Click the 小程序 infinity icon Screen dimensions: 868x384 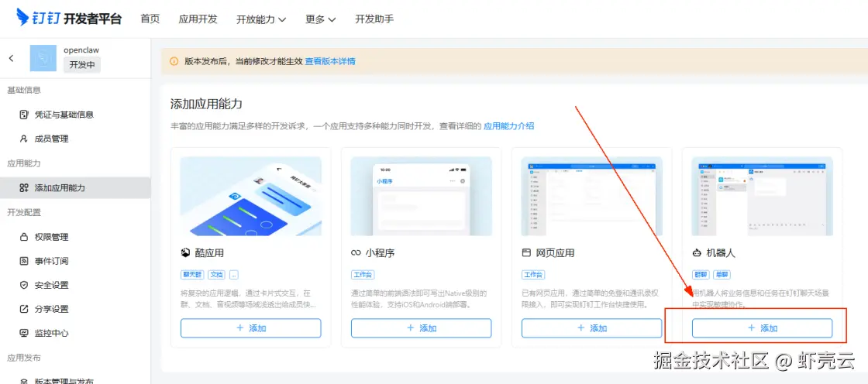coord(356,253)
